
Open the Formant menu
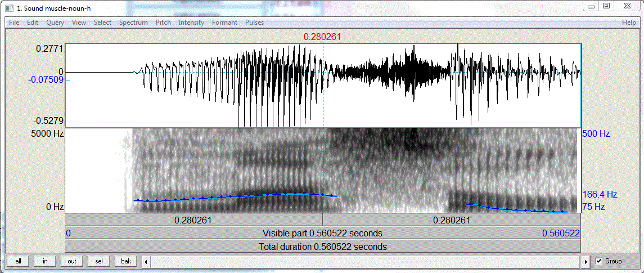click(x=224, y=23)
